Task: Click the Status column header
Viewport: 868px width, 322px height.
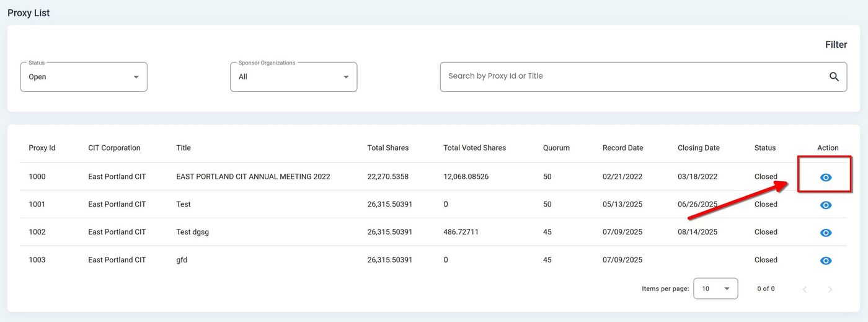Action: (764, 148)
